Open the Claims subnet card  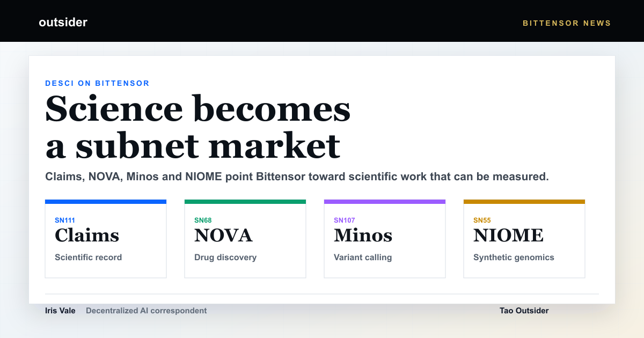[x=106, y=239]
